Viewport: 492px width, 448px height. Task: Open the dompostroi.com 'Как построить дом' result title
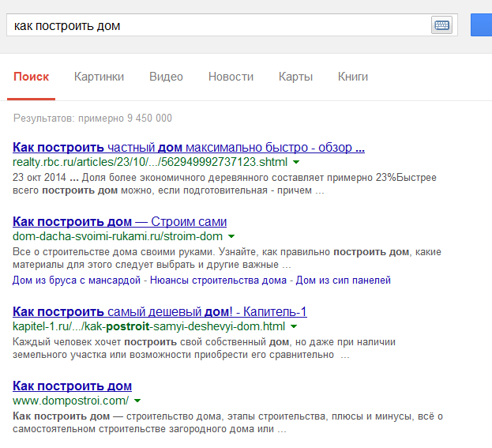[72, 386]
